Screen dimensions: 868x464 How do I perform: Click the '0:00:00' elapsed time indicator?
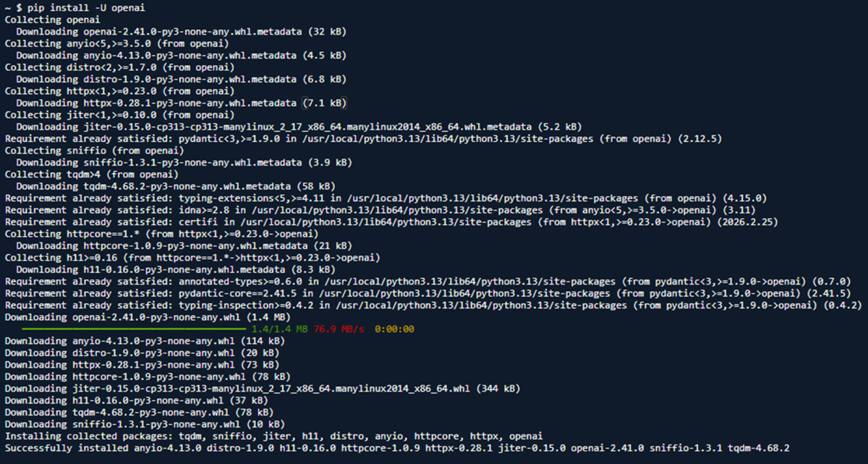[x=395, y=329]
